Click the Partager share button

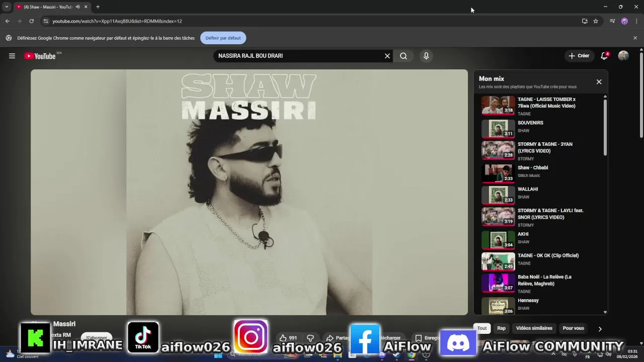point(338,338)
